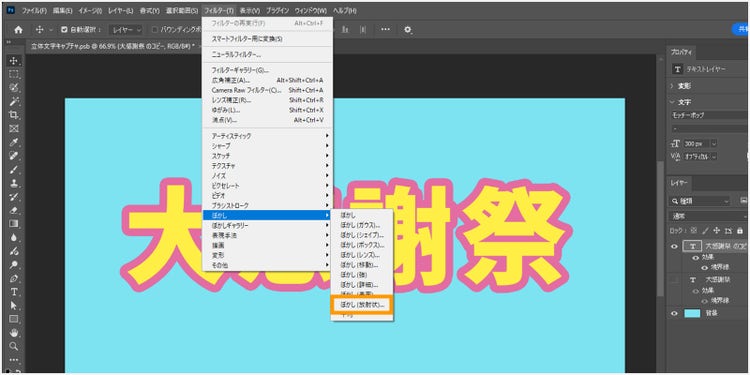Toggle the 自動選択 checkbox
This screenshot has height=375, width=750.
click(x=64, y=30)
